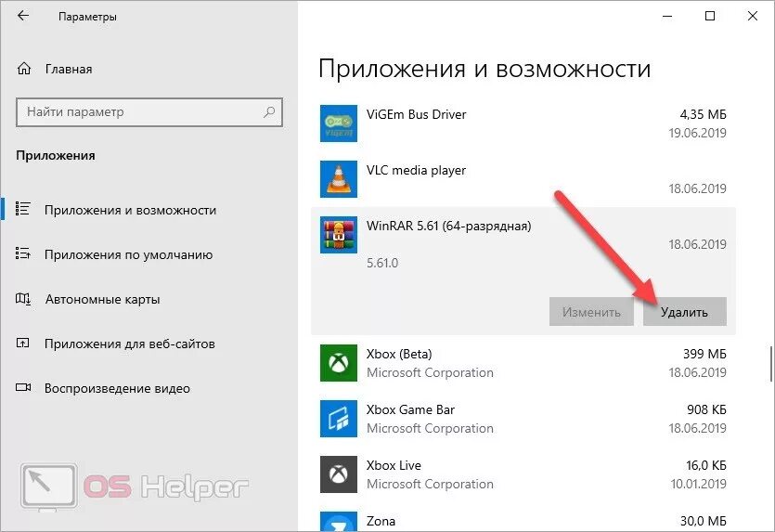Select Zona app name
The height and width of the screenshot is (532, 775).
381,521
